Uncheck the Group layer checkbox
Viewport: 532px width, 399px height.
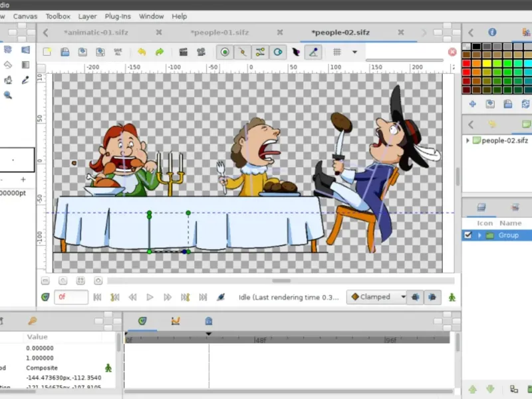(x=467, y=235)
